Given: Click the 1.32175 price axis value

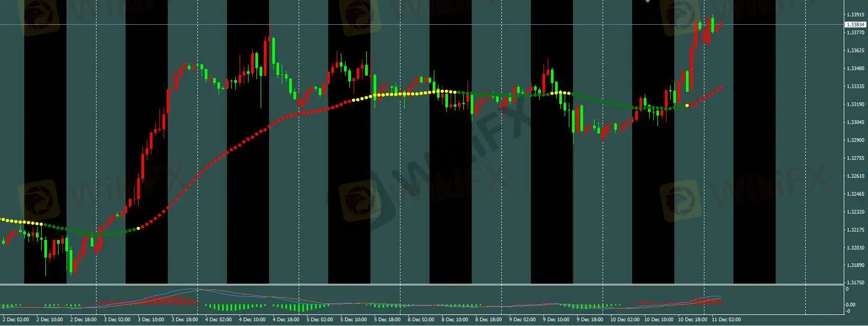Looking at the screenshot, I should pyautogui.click(x=855, y=230).
